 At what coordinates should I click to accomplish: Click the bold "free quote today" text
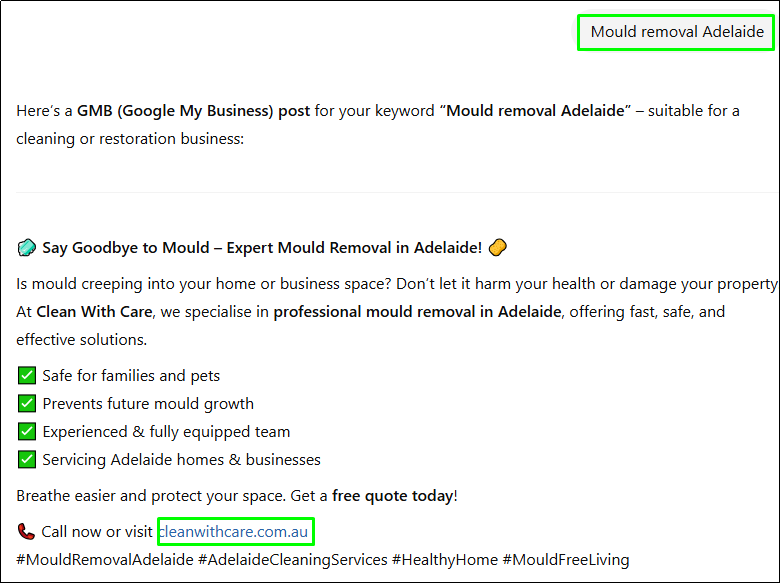(393, 496)
